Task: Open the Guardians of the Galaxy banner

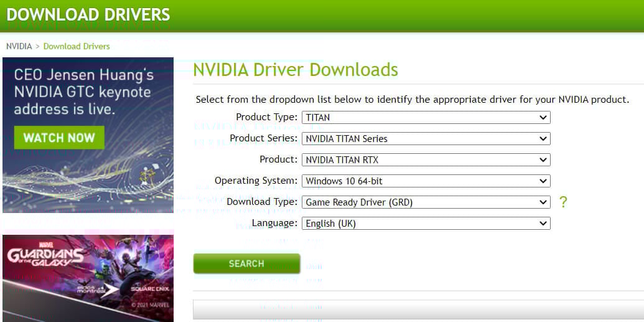Action: point(88,278)
